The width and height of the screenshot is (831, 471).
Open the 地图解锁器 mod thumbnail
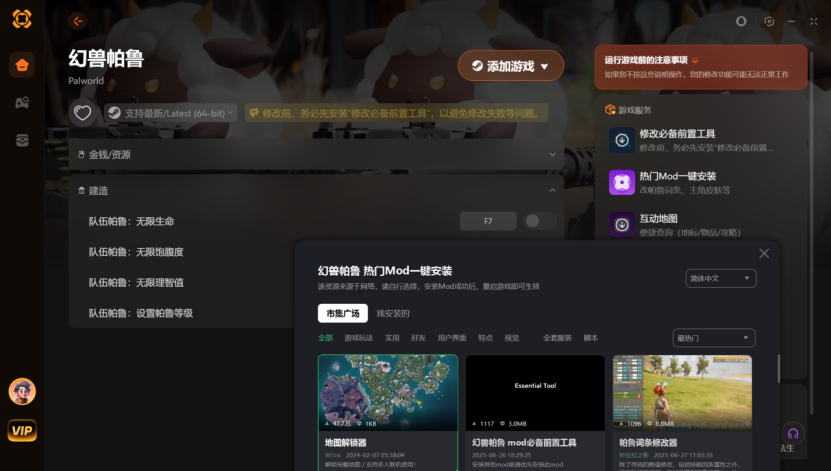pos(387,392)
